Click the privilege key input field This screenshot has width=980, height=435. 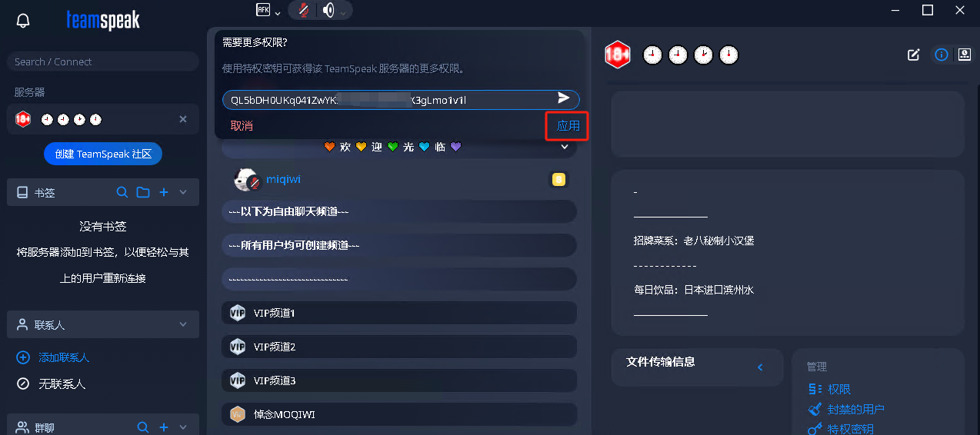385,100
